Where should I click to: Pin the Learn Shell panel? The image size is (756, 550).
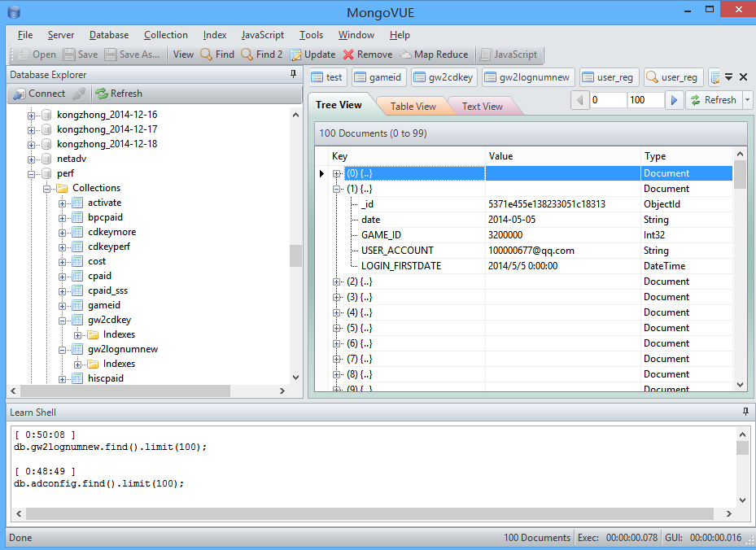click(745, 412)
